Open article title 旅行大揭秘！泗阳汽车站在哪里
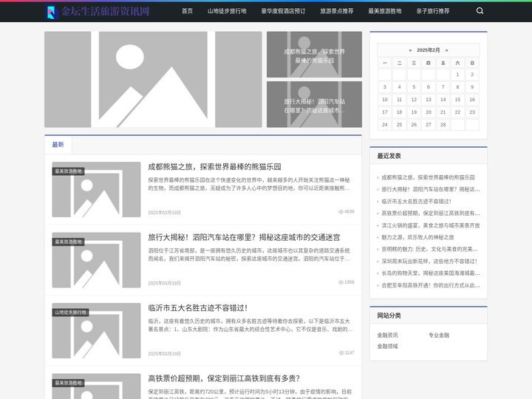532x399 pixels. tap(244, 237)
